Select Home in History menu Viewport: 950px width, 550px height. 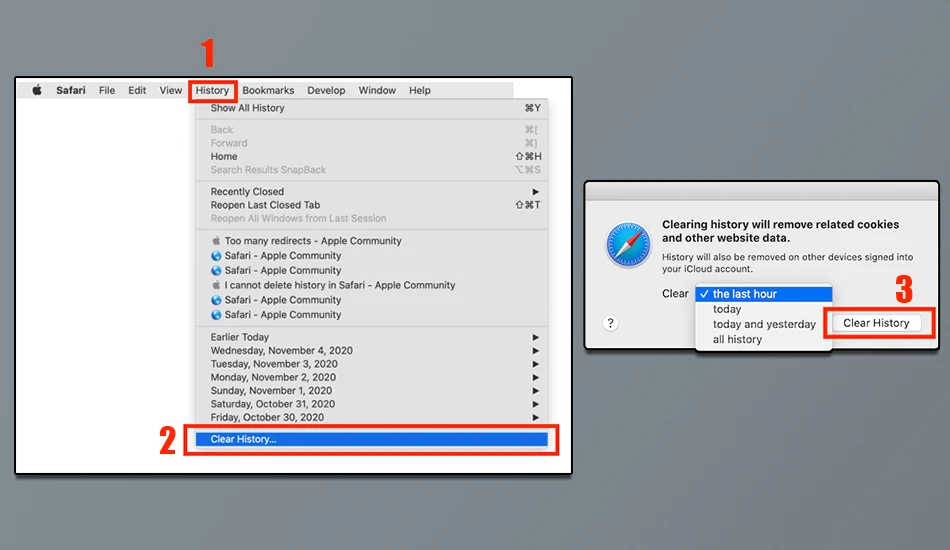click(372, 156)
